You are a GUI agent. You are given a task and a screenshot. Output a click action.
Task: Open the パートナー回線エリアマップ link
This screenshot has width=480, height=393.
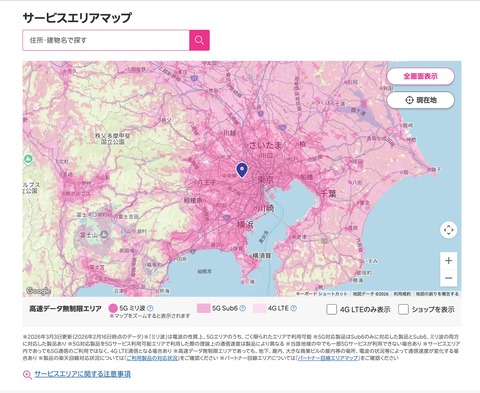click(328, 358)
